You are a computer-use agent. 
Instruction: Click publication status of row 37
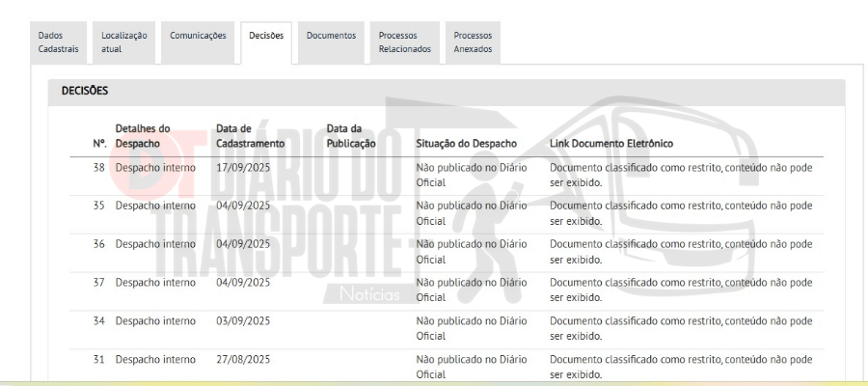471,289
